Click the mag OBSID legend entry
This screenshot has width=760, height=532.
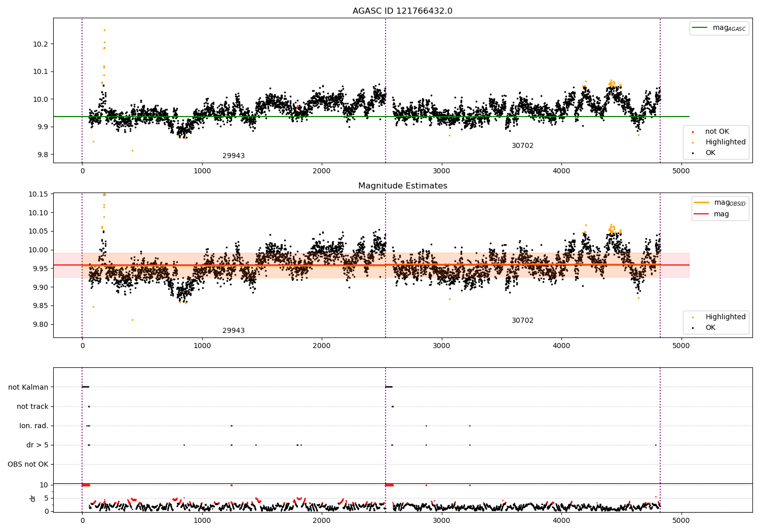pyautogui.click(x=719, y=203)
